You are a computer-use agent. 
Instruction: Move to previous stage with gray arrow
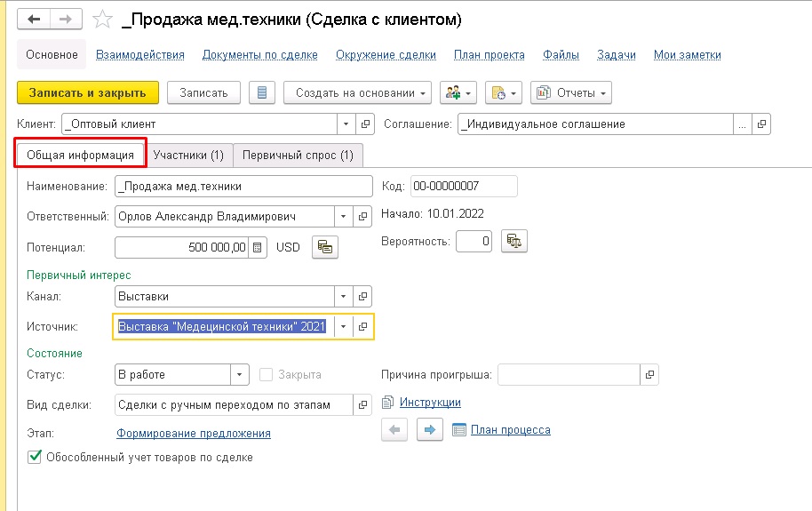click(394, 430)
